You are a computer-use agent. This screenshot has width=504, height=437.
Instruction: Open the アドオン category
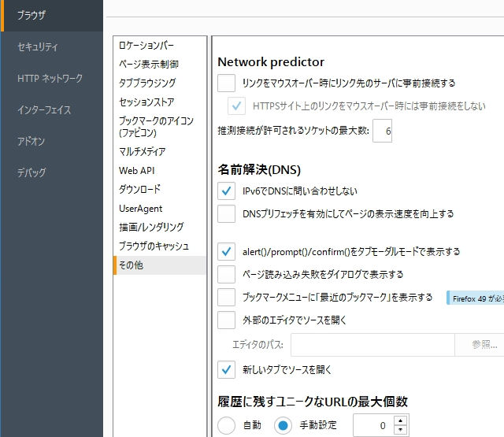[52, 141]
